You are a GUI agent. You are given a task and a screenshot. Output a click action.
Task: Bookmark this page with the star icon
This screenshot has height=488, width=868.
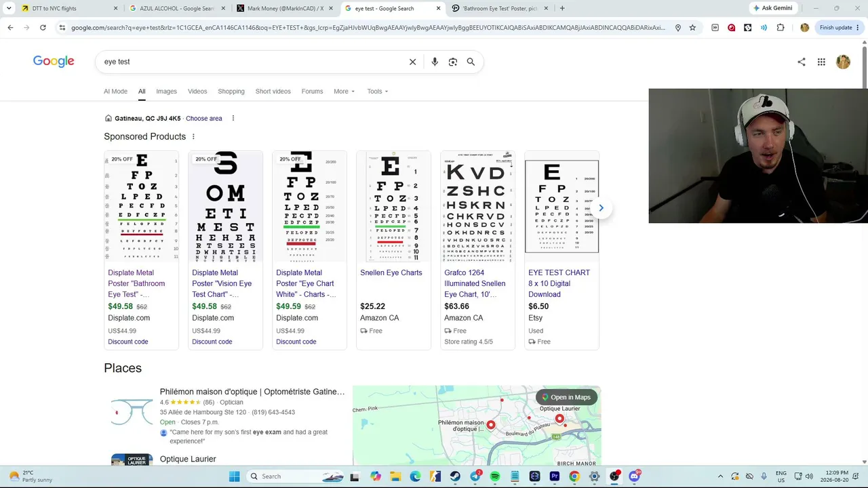pyautogui.click(x=692, y=28)
